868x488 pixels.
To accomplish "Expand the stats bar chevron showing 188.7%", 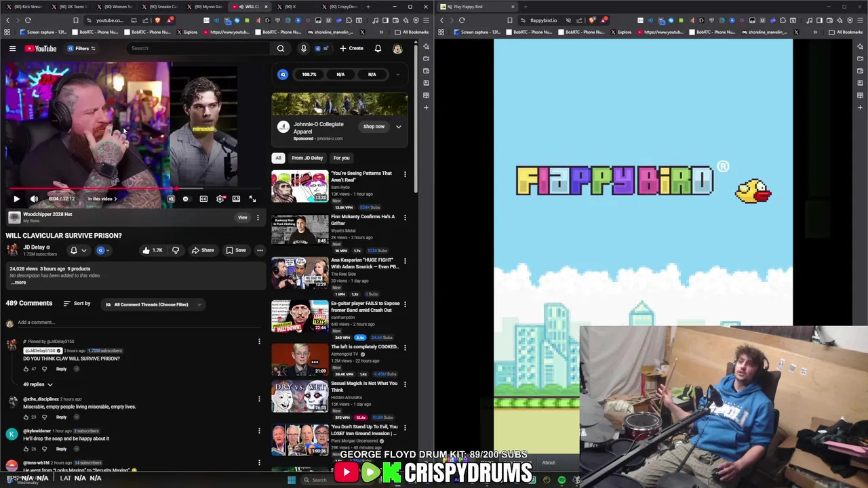I will [398, 75].
